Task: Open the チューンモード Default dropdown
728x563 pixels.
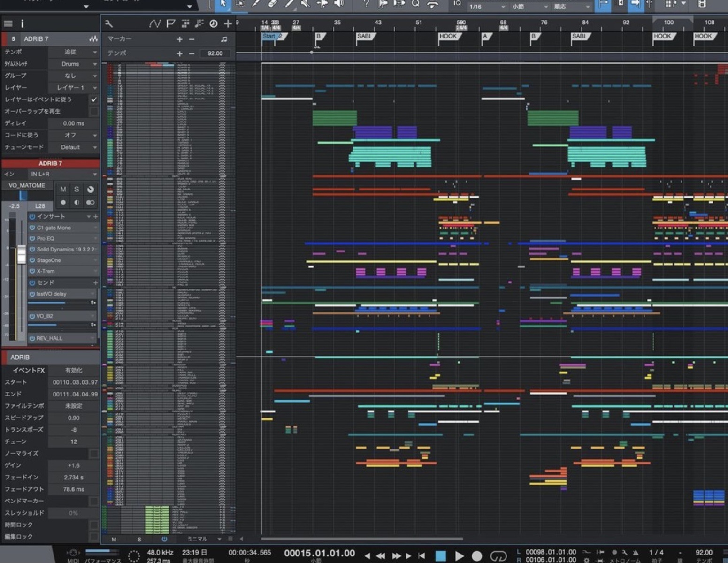Action: click(73, 147)
